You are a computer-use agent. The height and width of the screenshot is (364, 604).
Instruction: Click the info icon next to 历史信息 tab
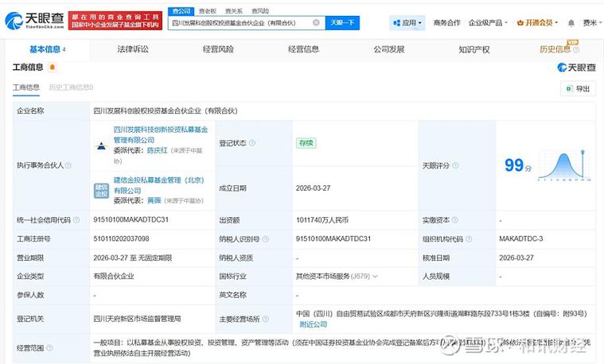pos(576,49)
